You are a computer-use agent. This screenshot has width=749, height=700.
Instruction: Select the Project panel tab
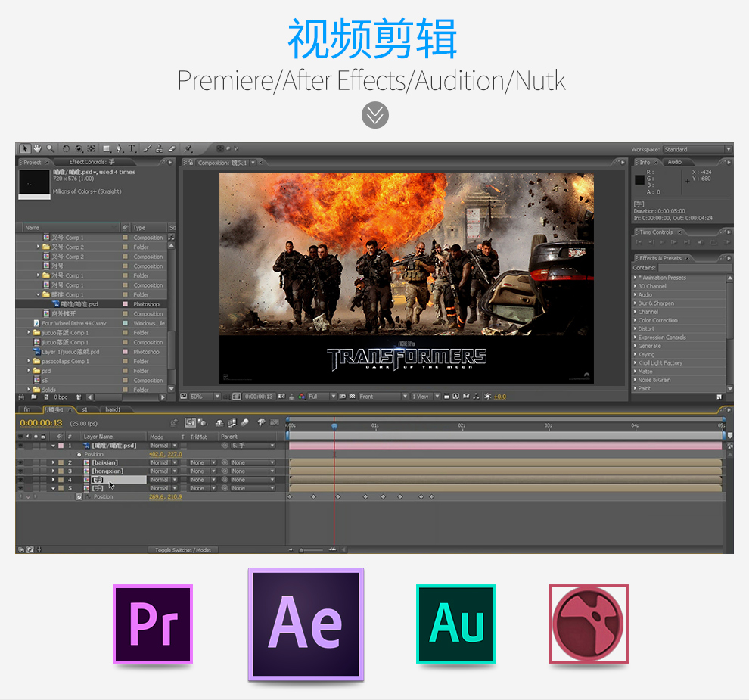[x=33, y=163]
